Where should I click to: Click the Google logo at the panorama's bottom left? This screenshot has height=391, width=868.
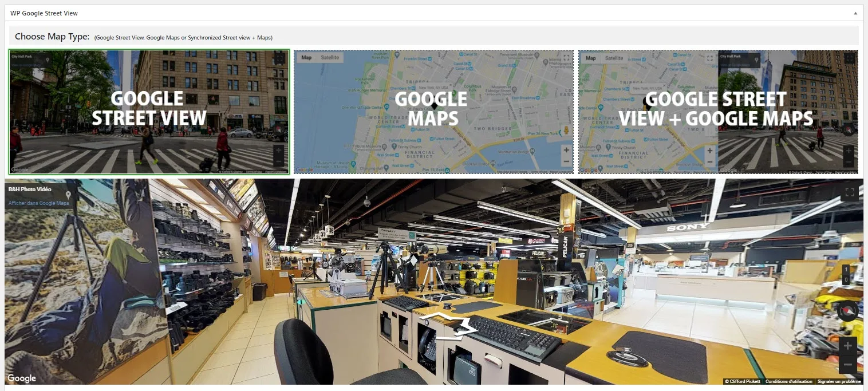pos(22,378)
